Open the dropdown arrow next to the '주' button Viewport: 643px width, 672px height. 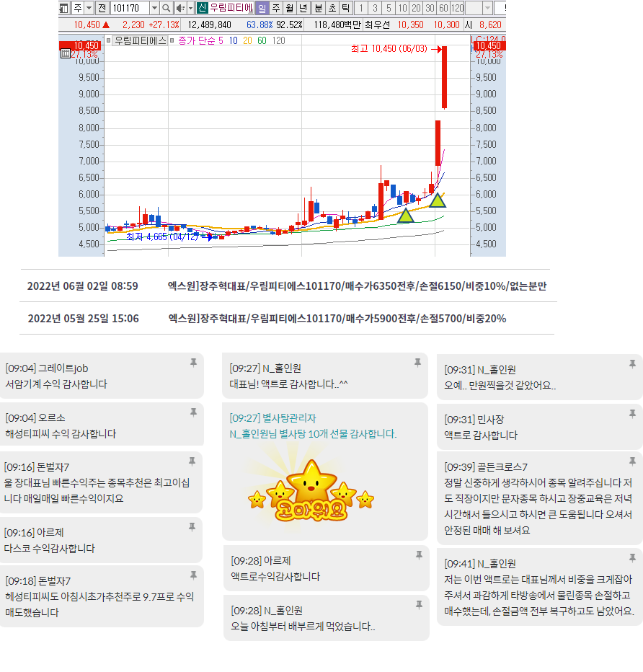tap(89, 8)
